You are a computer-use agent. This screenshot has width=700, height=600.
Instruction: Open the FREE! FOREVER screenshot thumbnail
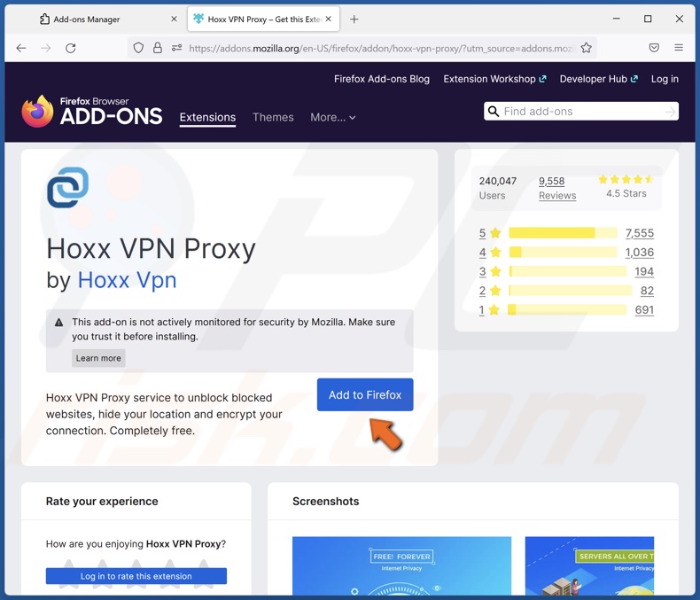(x=401, y=566)
